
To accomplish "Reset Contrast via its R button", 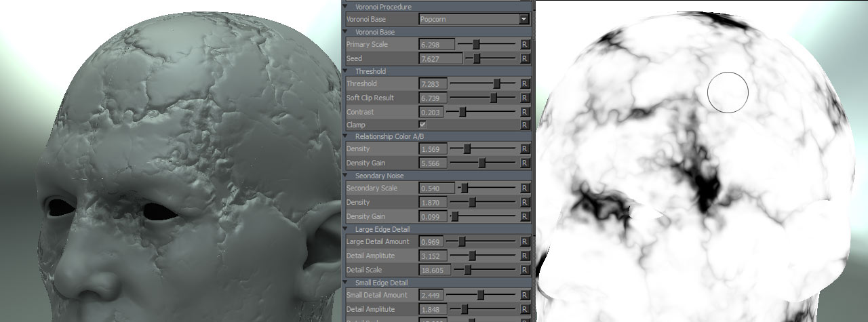I will [x=524, y=112].
